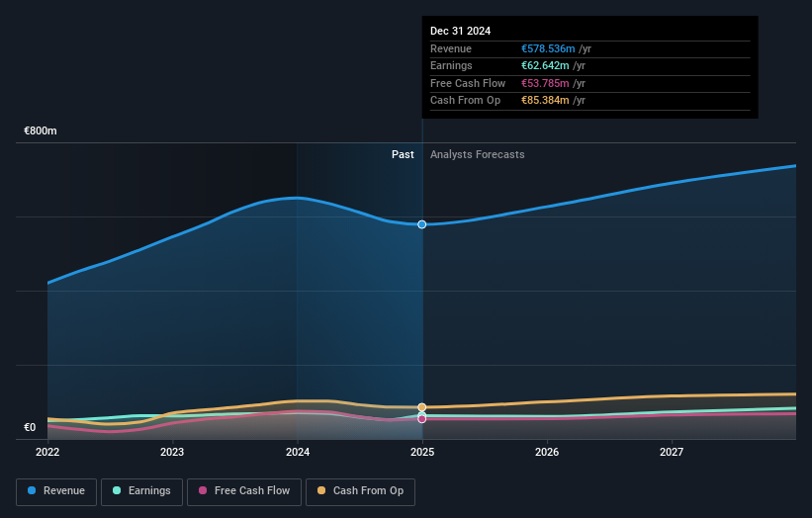The width and height of the screenshot is (812, 518).
Task: Click the Earnings row label in tooltip
Action: [452, 65]
